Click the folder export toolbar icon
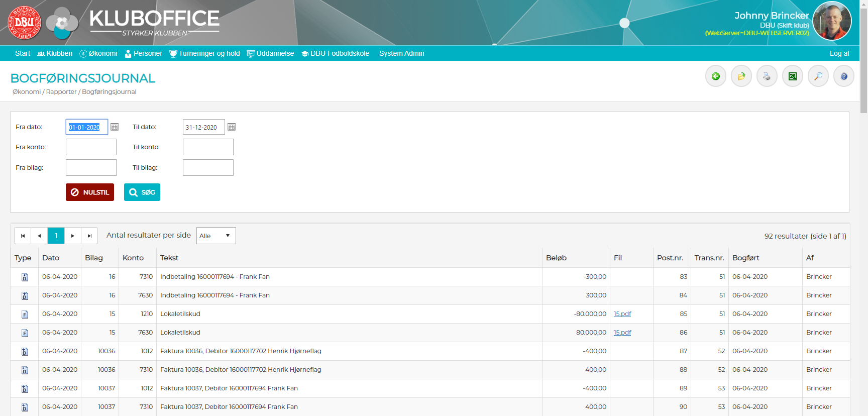Screen dimensions: 868x416 (x=741, y=76)
